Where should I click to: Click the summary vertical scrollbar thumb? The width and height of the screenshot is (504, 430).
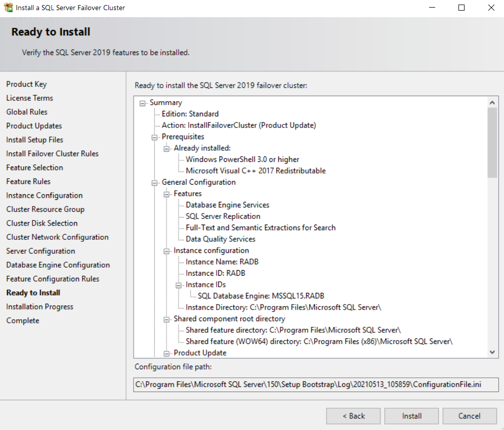click(x=492, y=143)
